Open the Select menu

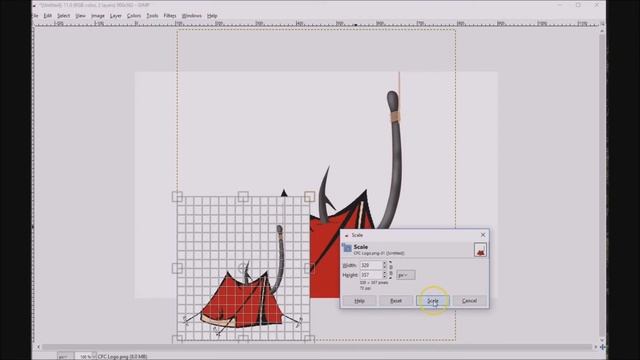click(x=63, y=16)
